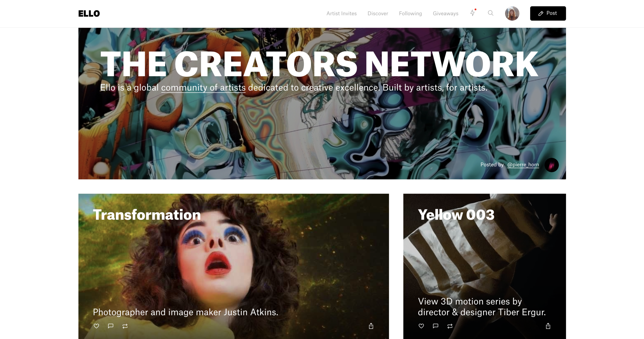Share the Yellow 003 post
Viewport: 644px width, 339px height.
pos(548,326)
